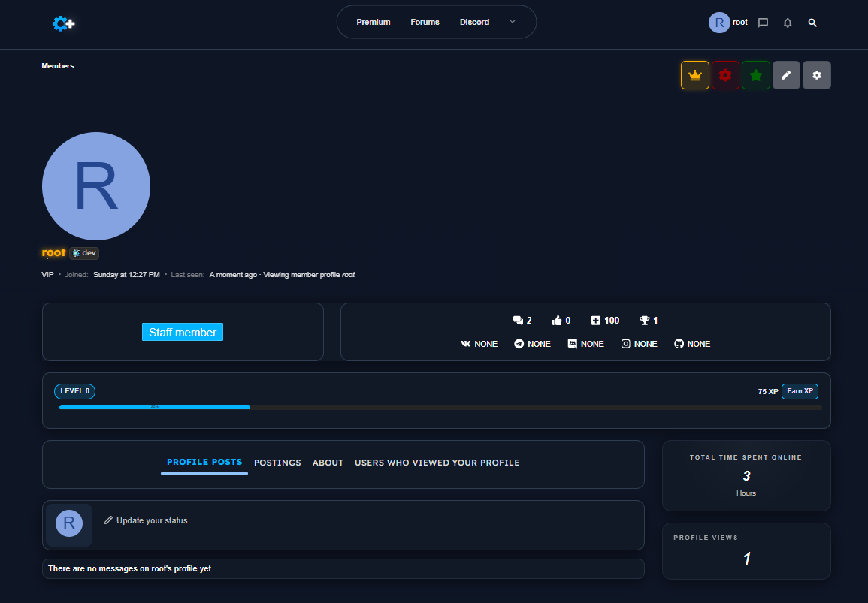Click the gold crown icon button
This screenshot has width=868, height=603.
point(695,75)
